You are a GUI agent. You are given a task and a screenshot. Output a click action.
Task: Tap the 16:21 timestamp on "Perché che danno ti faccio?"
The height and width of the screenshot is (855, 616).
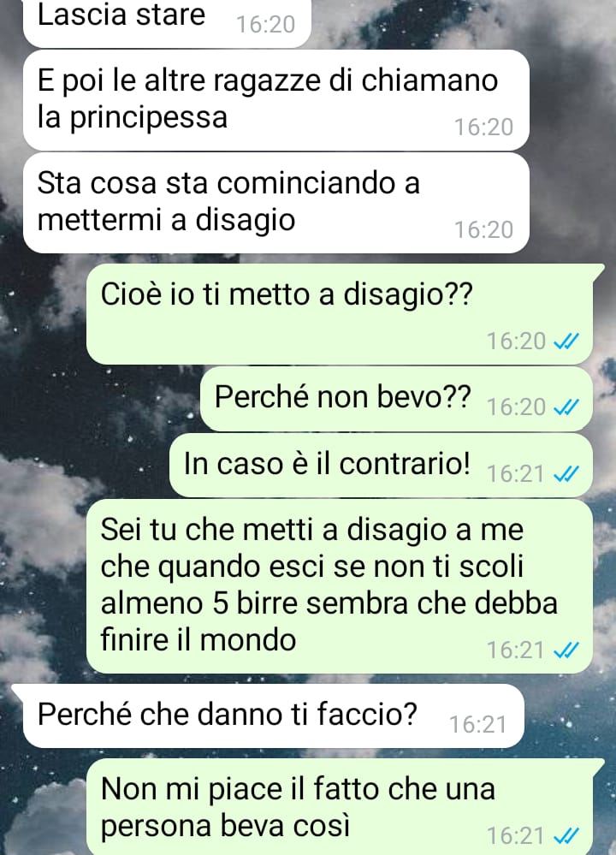[477, 725]
